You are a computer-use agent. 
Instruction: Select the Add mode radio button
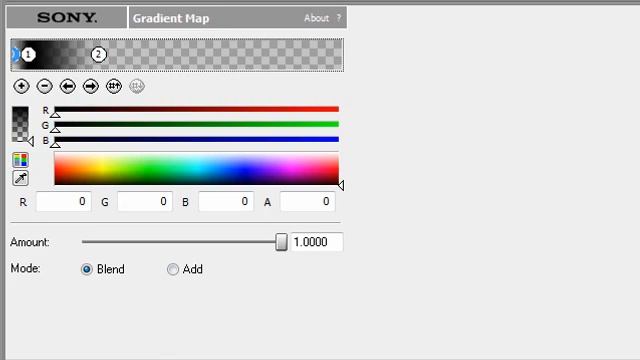173,269
